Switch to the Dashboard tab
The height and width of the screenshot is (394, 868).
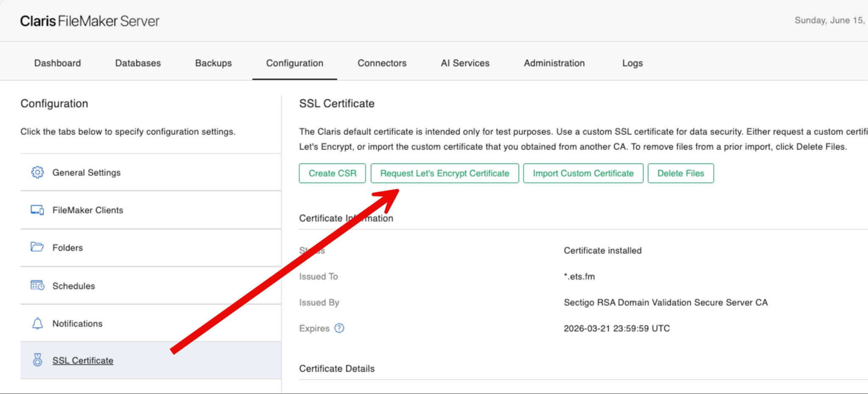click(x=57, y=63)
